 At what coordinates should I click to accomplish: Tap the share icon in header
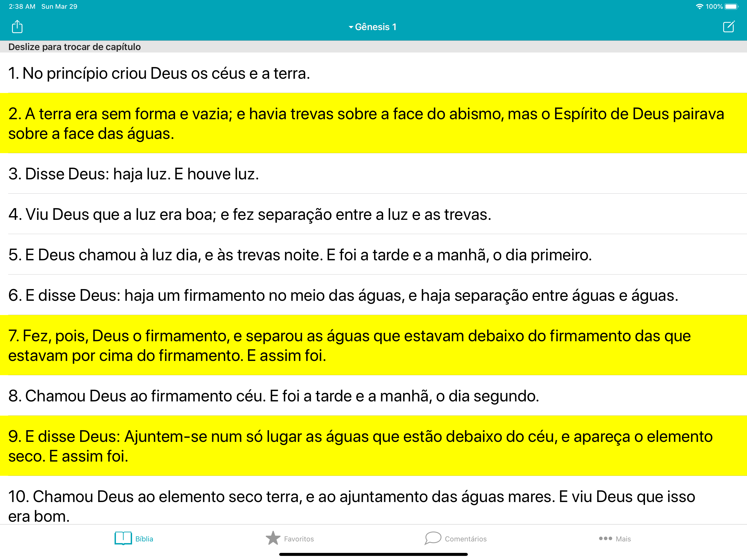tap(17, 27)
